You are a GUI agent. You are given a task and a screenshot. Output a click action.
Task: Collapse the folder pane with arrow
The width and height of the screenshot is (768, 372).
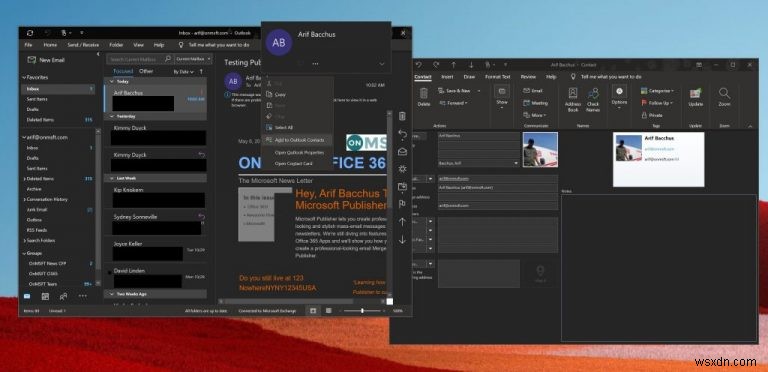(98, 54)
